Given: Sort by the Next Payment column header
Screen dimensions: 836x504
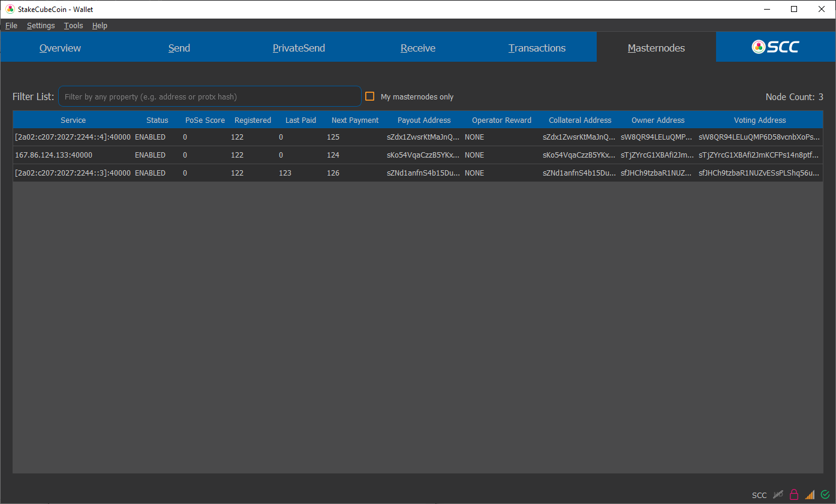Looking at the screenshot, I should tap(355, 120).
